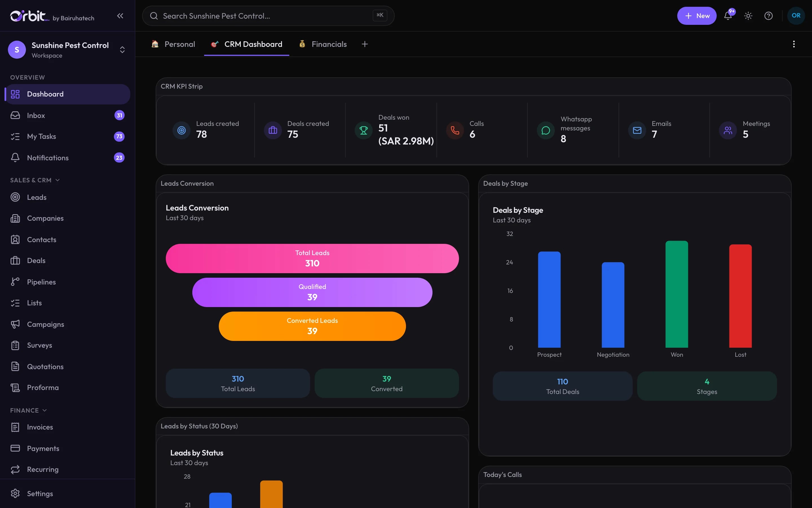Open the OR user avatar menu
The image size is (812, 508).
796,16
